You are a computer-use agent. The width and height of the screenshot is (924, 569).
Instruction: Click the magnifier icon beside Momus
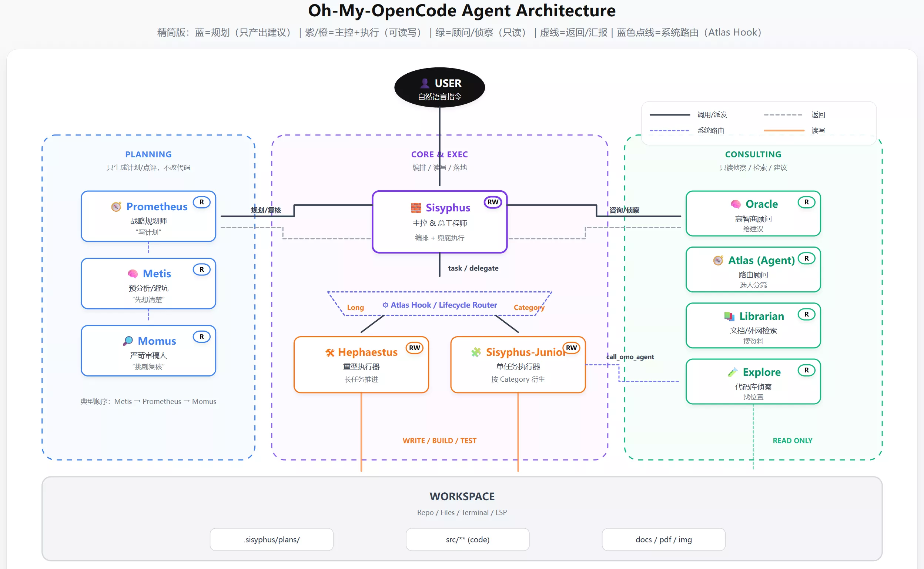[128, 341]
